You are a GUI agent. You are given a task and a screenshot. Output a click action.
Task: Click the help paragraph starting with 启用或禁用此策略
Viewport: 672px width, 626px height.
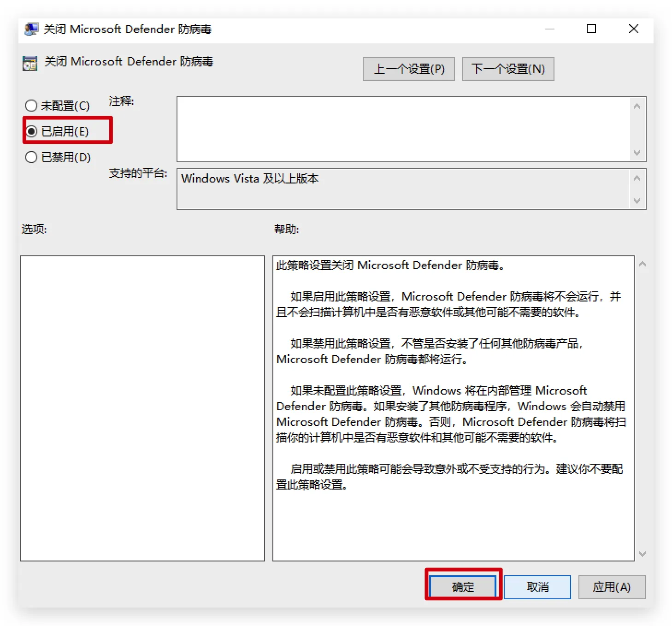449,477
